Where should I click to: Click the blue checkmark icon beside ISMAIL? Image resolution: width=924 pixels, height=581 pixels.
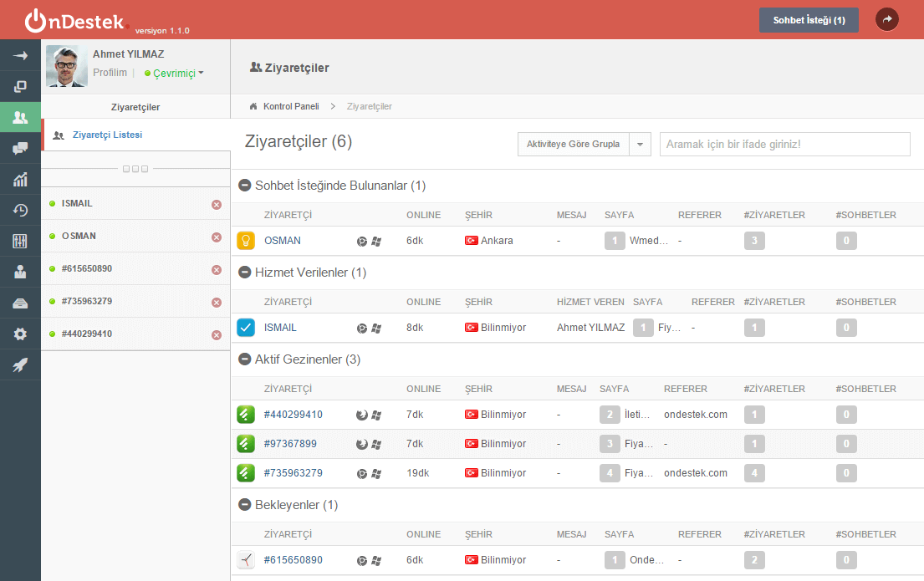pos(246,328)
